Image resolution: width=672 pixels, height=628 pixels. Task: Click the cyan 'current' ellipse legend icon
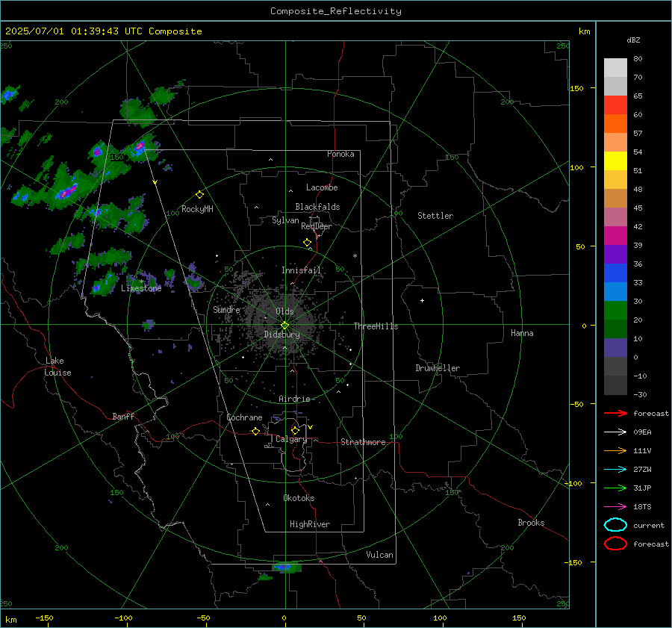pos(615,525)
